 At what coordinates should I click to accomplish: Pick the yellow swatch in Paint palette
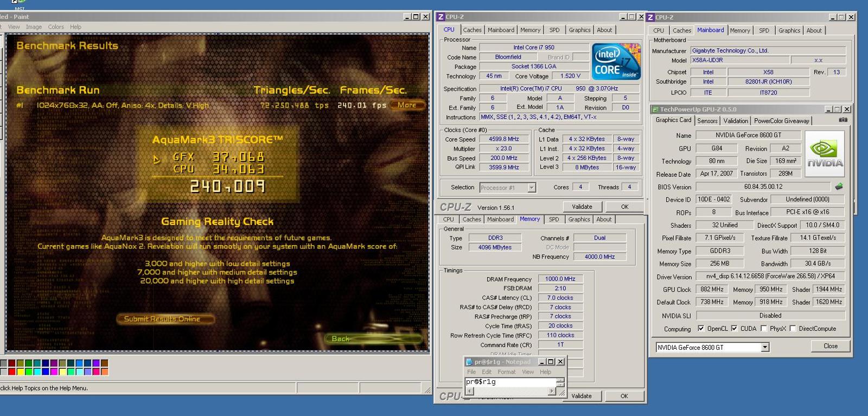pyautogui.click(x=21, y=372)
